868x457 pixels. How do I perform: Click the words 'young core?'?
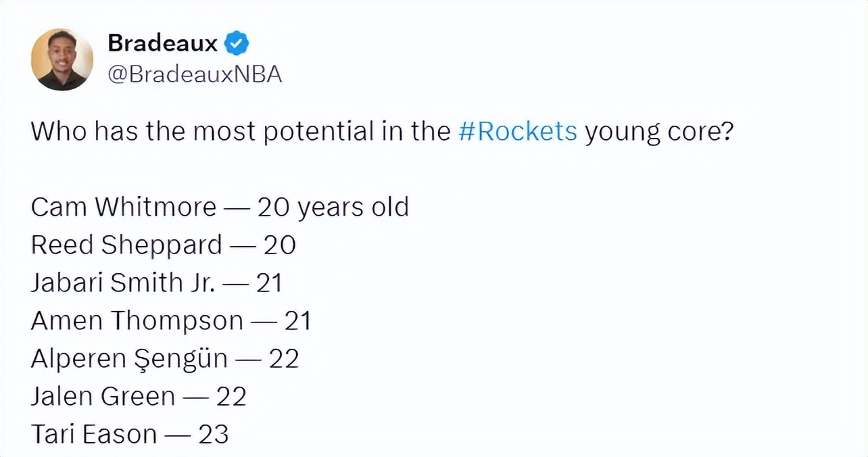(659, 132)
